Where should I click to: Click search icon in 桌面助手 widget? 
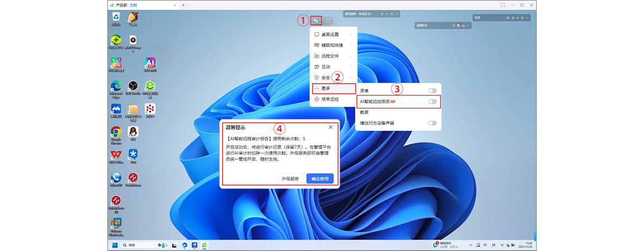point(454,25)
